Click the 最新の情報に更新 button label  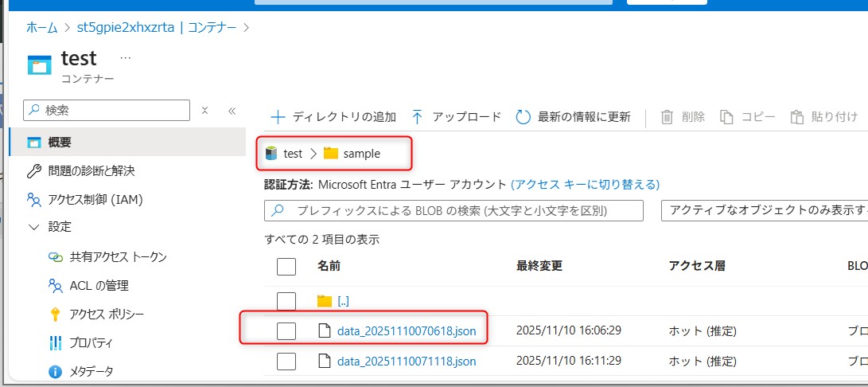pyautogui.click(x=584, y=117)
